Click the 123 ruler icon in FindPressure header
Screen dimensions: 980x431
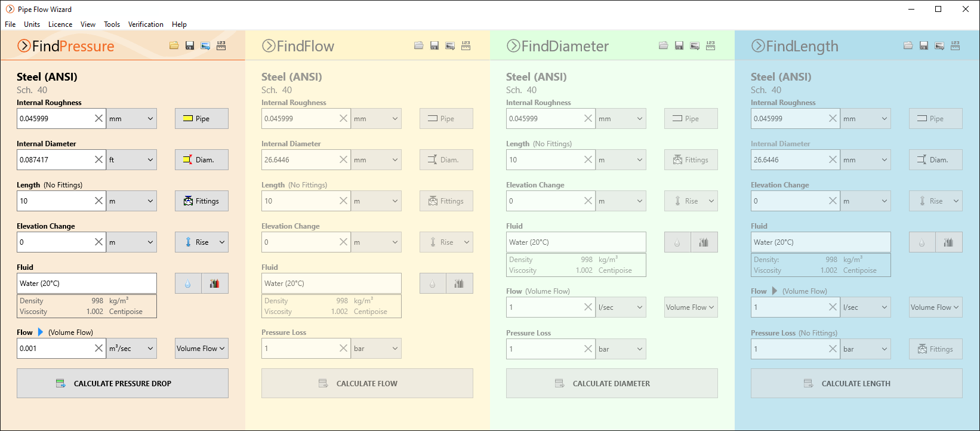point(221,45)
